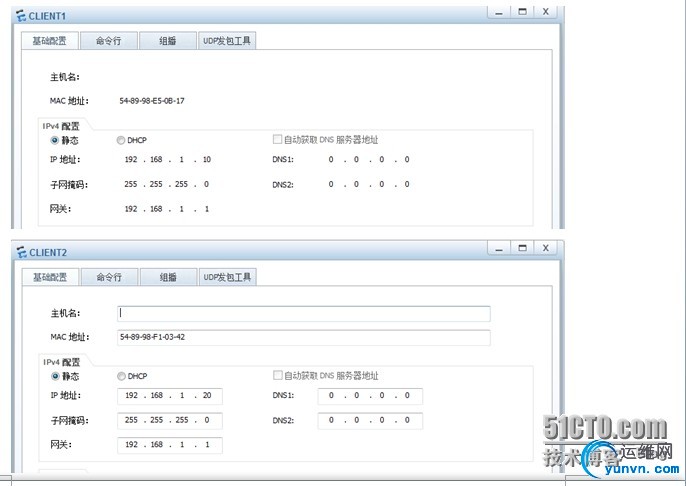Minimize the CLIENT2 window
Viewport: 686px width, 486px height.
point(499,248)
